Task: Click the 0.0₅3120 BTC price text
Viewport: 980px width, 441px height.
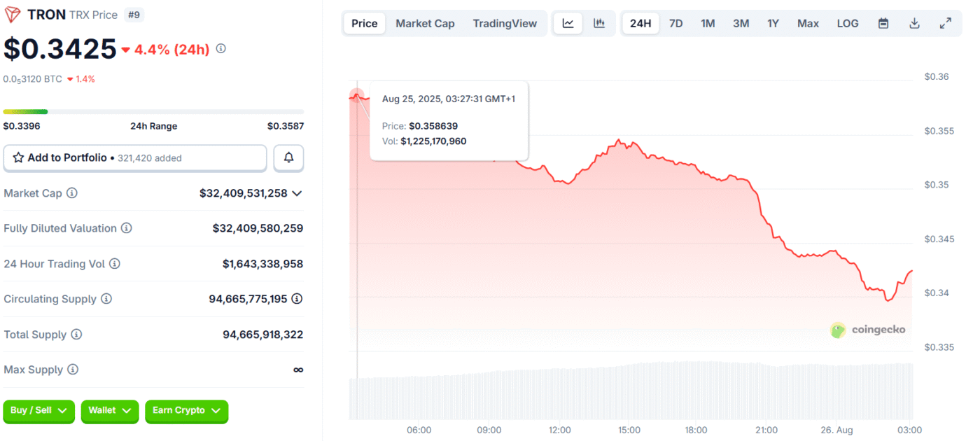Action: 33,79
